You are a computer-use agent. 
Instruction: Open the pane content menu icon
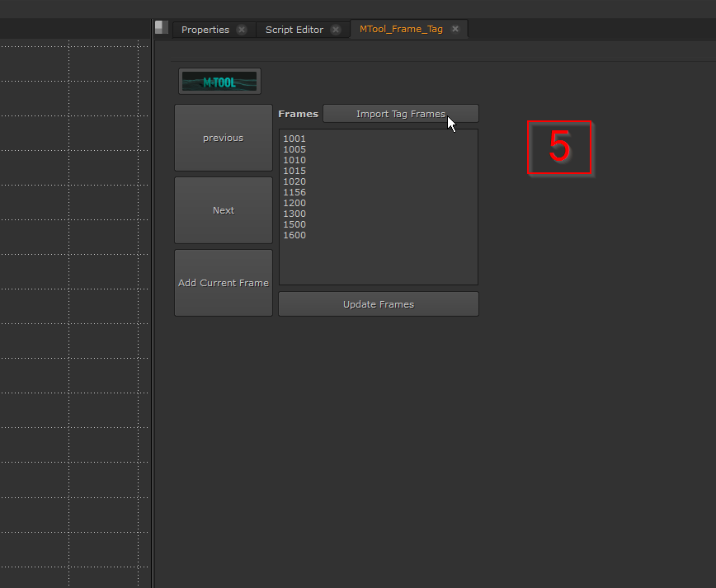pyautogui.click(x=161, y=26)
